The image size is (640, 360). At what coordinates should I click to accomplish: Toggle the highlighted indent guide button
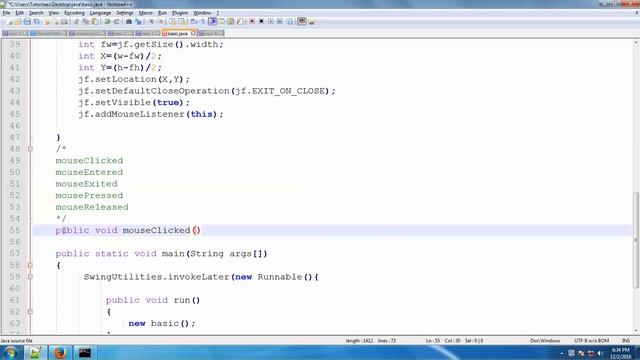click(212, 21)
